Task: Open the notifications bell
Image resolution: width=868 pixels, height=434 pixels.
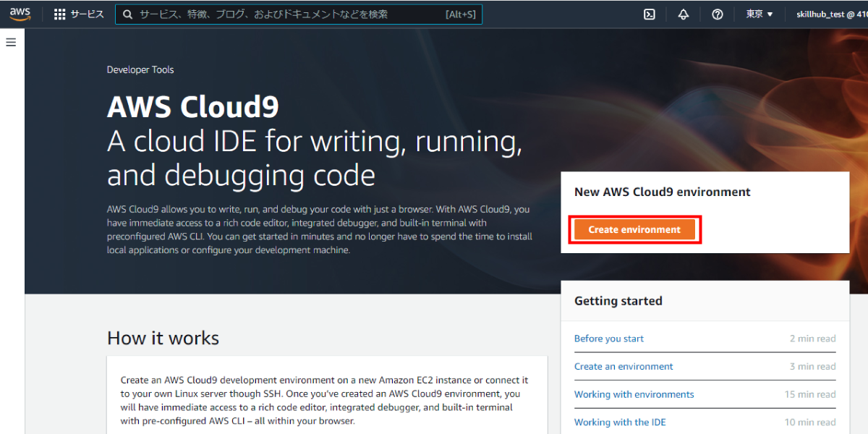Action: 684,14
